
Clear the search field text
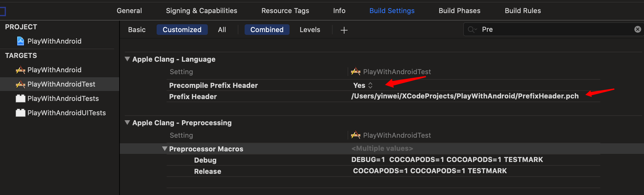(x=638, y=29)
